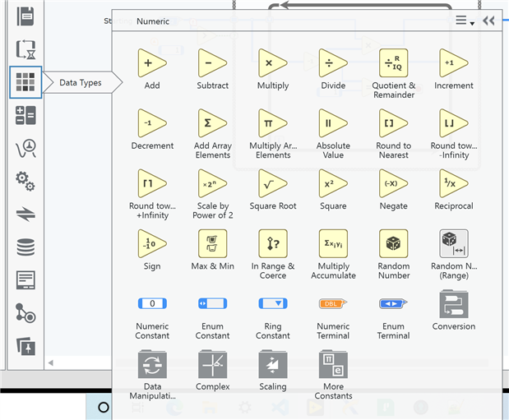Open the Complex subpalette folder

(212, 364)
